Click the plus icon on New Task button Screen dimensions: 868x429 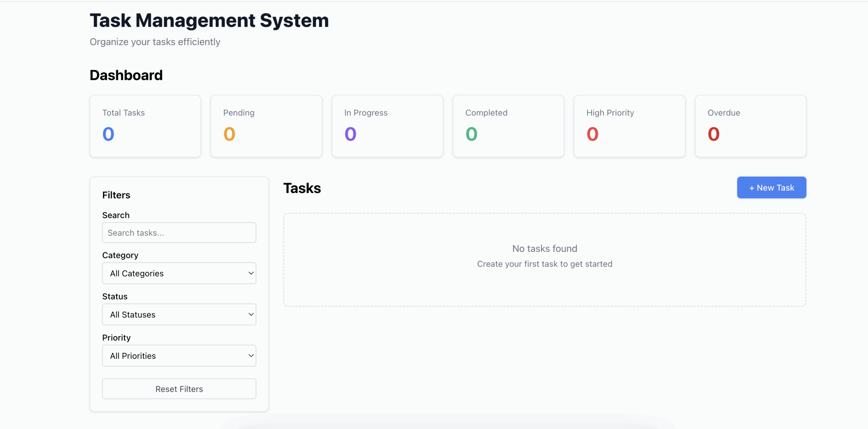click(x=752, y=187)
